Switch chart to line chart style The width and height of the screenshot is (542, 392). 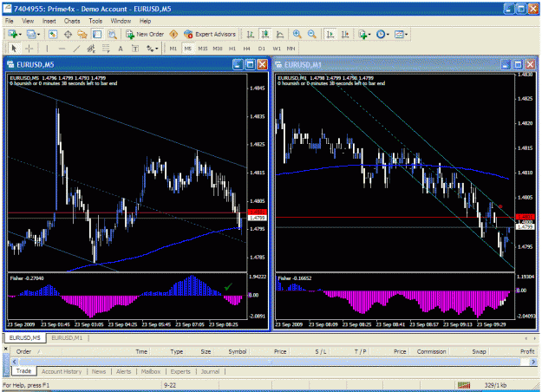[x=280, y=34]
